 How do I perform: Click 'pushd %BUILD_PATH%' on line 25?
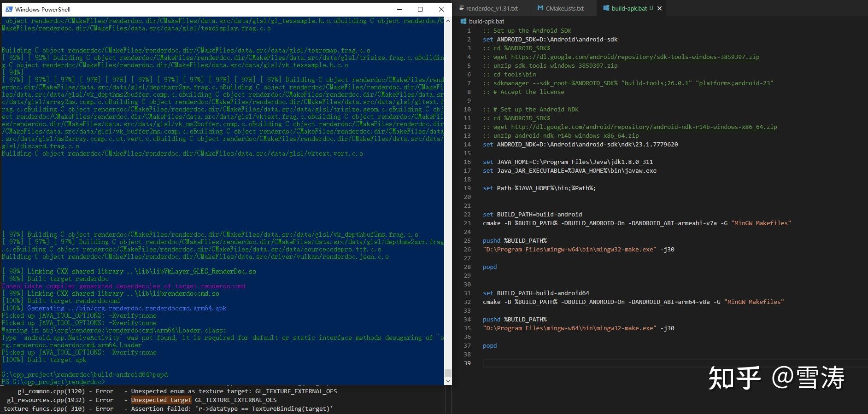pyautogui.click(x=515, y=241)
